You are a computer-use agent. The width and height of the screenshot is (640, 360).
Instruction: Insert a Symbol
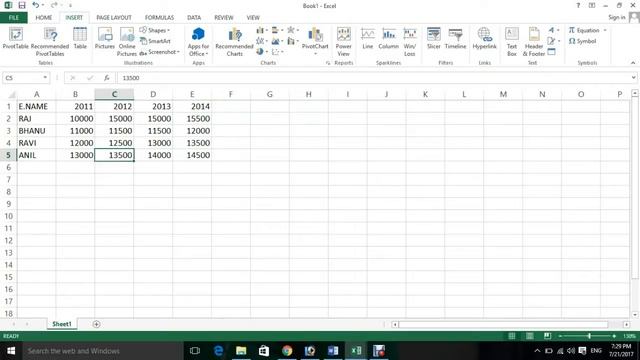click(x=582, y=41)
